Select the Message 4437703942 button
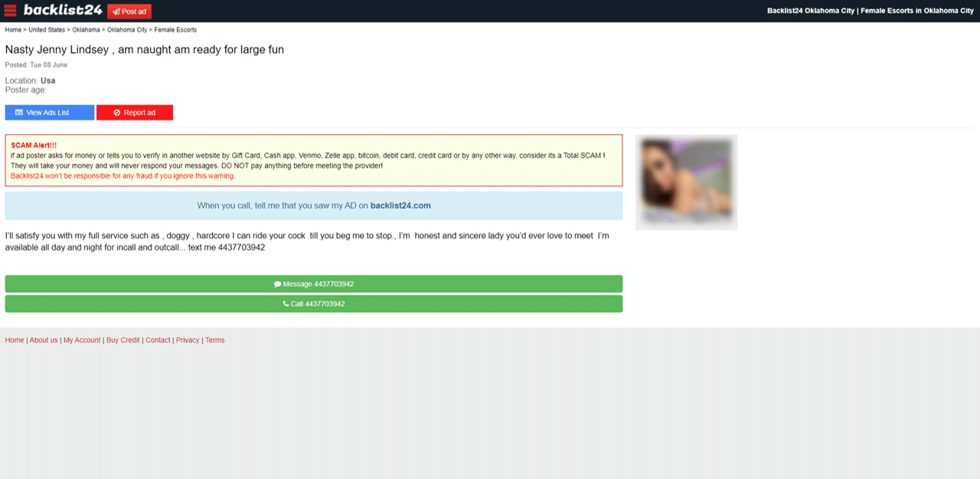 (x=314, y=283)
